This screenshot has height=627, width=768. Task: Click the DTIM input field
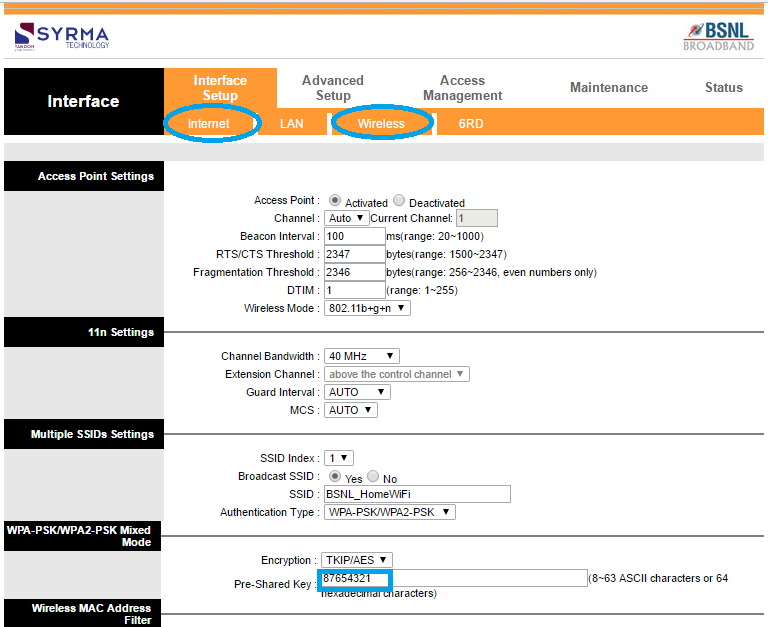(355, 290)
